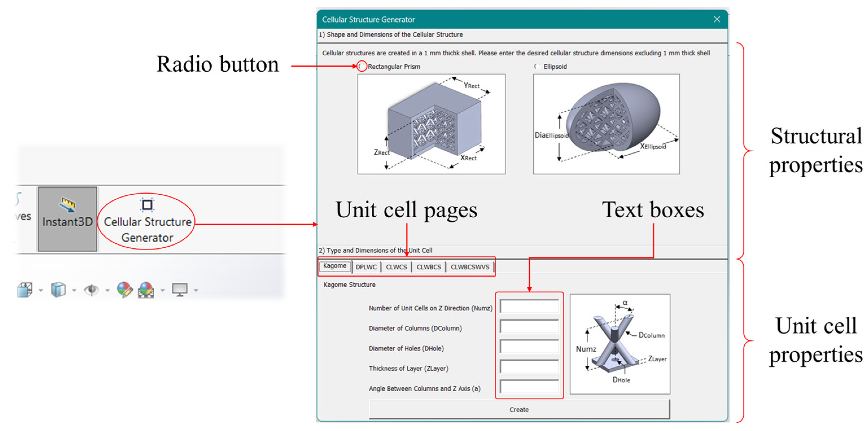The width and height of the screenshot is (868, 431).
Task: Select the Ellipsoid radio button
Action: pyautogui.click(x=537, y=66)
